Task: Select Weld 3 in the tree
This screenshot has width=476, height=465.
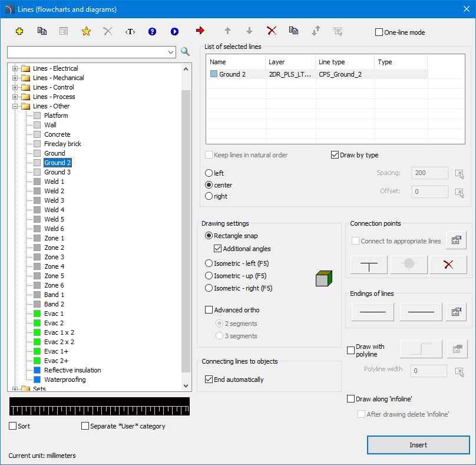Action: coord(54,200)
